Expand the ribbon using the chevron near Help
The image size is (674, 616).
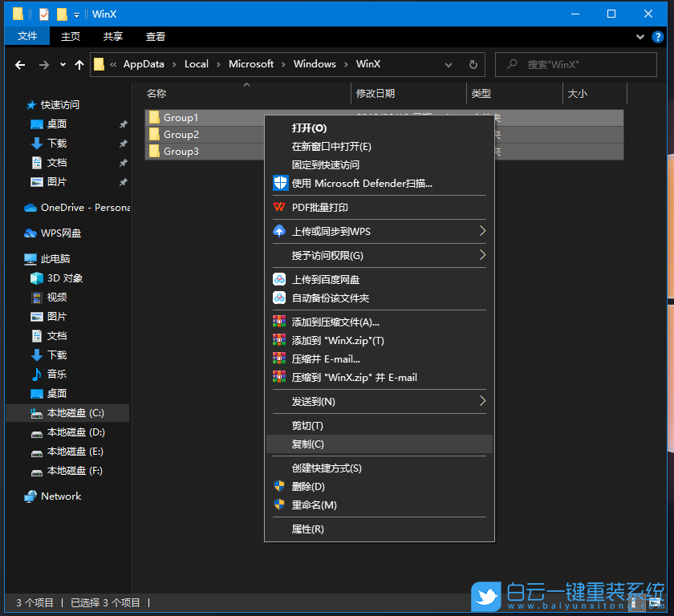click(x=639, y=36)
